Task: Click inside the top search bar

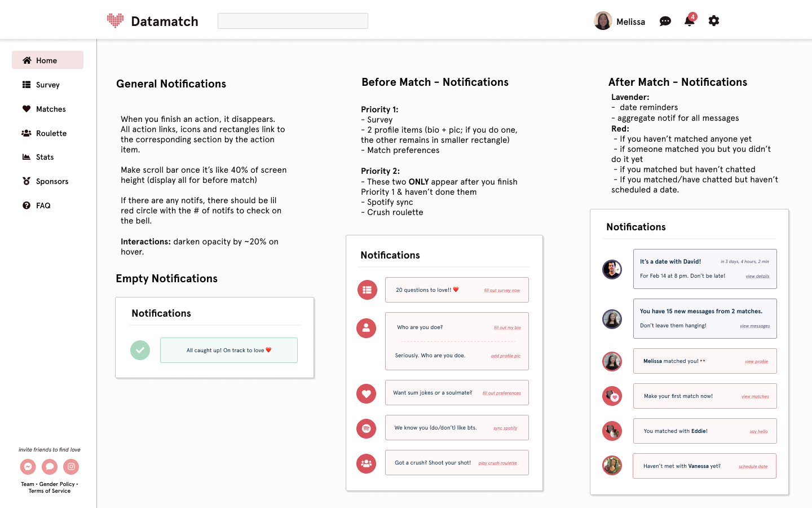Action: [x=292, y=20]
